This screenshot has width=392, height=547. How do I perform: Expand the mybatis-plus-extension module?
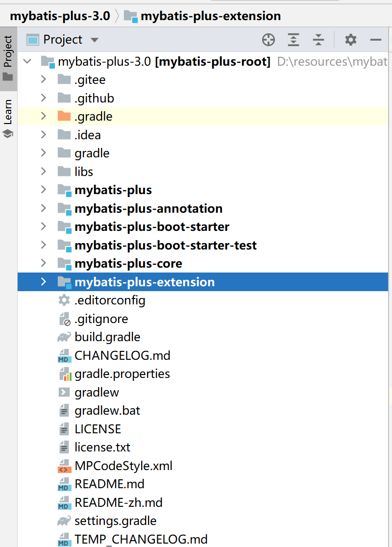coord(44,281)
